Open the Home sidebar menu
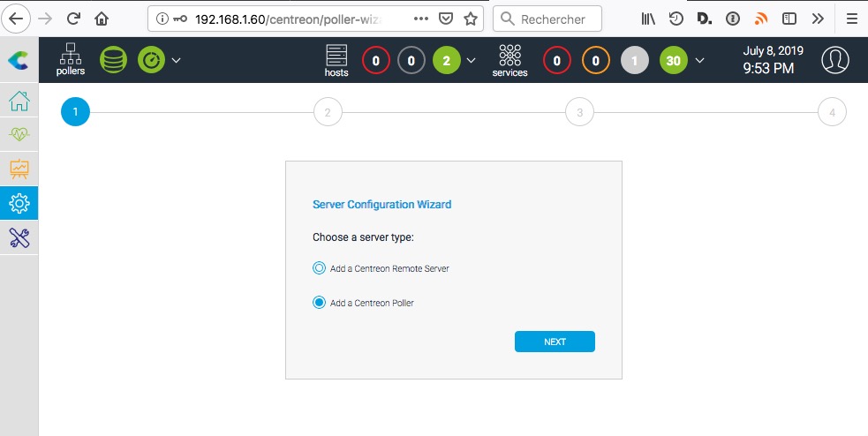 pos(19,101)
